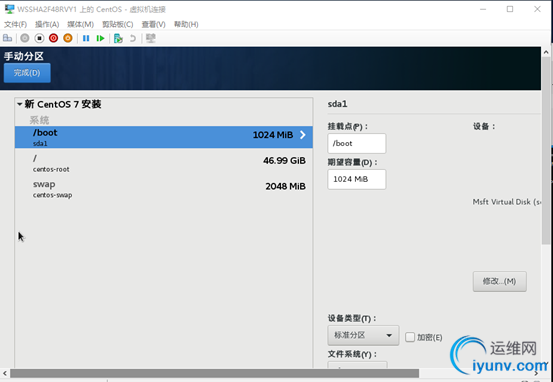Open the 文件(F) menu
The height and width of the screenshot is (382, 553).
(16, 24)
